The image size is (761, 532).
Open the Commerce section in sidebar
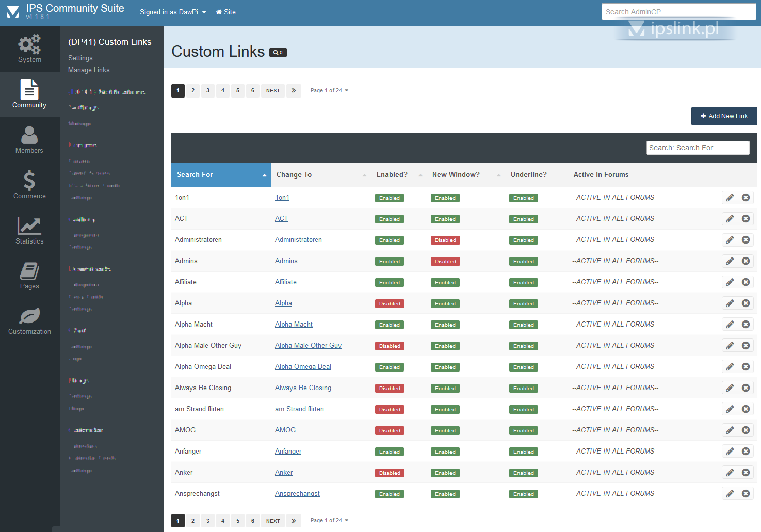30,185
